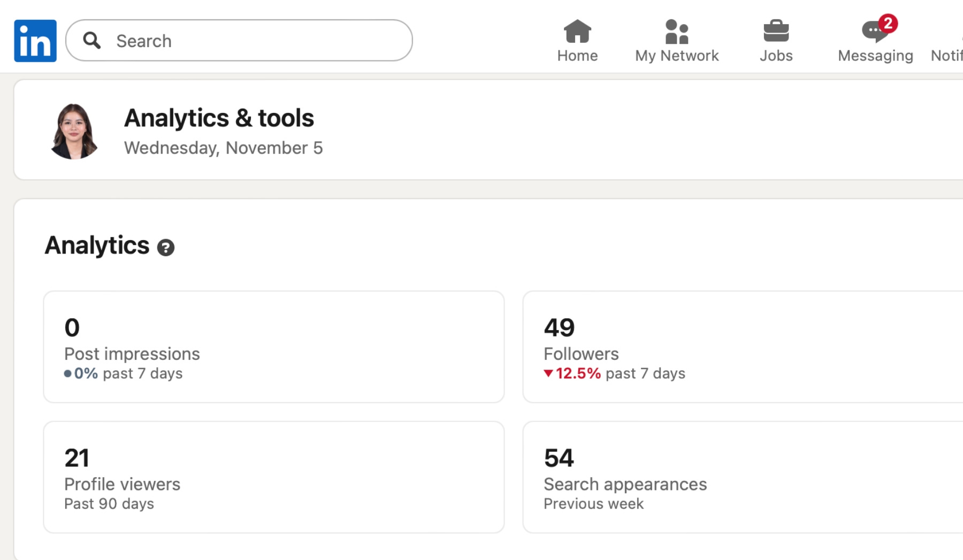This screenshot has height=560, width=963.
Task: Select the Home menu label
Action: coord(577,56)
